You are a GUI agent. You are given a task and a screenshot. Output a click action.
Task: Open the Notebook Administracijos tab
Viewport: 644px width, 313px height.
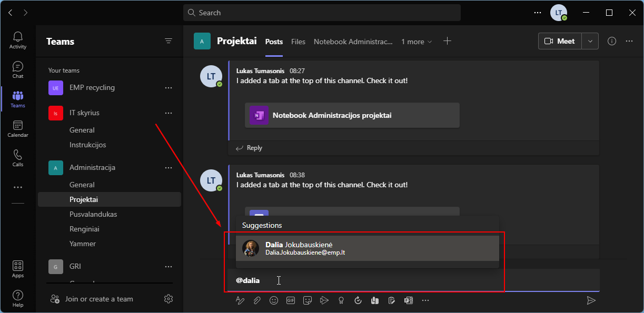(353, 42)
